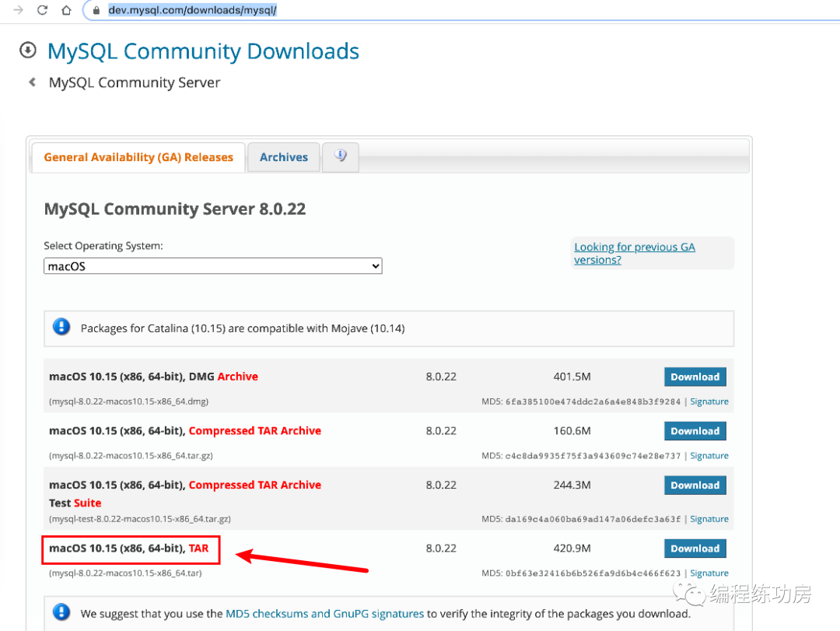This screenshot has width=840, height=631.
Task: Click the DMG MD5 checksum 6fa385100e474ddc2a6a4e848b3f9284
Action: [593, 401]
